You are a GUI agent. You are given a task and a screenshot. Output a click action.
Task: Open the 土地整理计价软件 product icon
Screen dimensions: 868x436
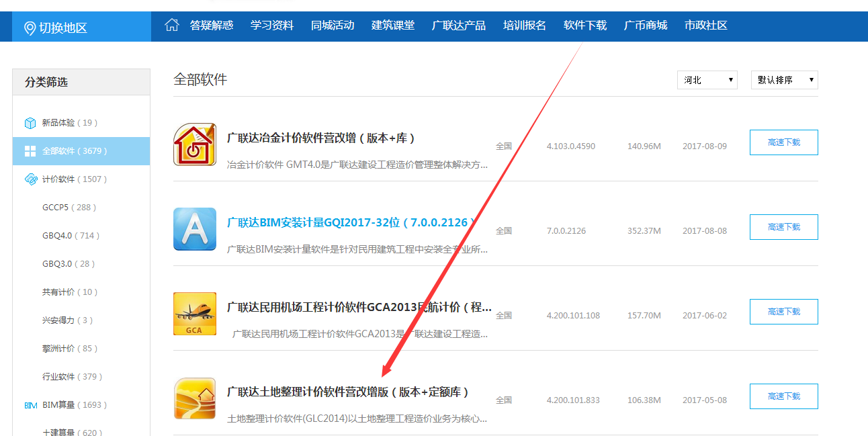195,398
